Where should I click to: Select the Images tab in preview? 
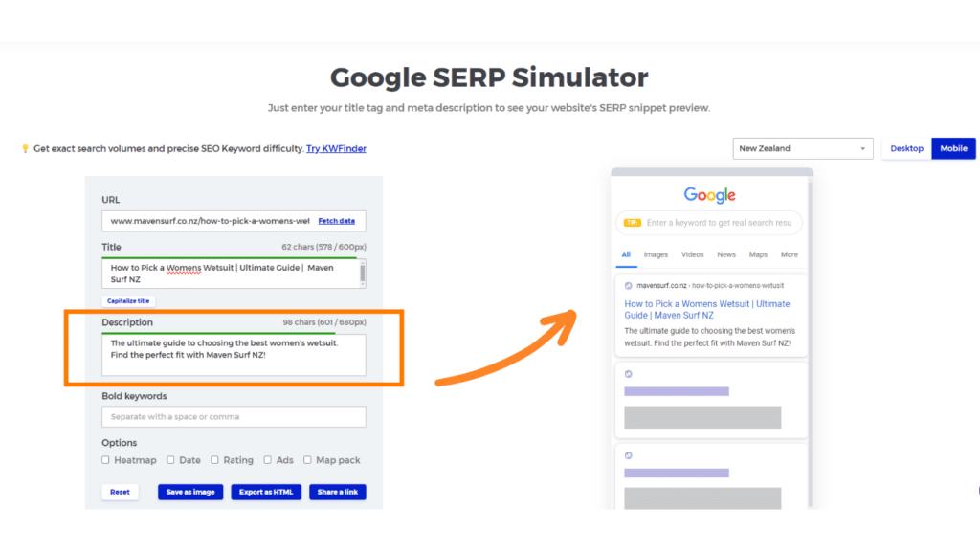pyautogui.click(x=656, y=254)
